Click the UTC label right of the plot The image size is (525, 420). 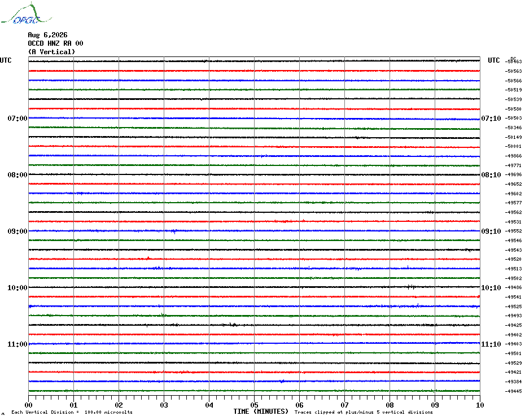493,60
